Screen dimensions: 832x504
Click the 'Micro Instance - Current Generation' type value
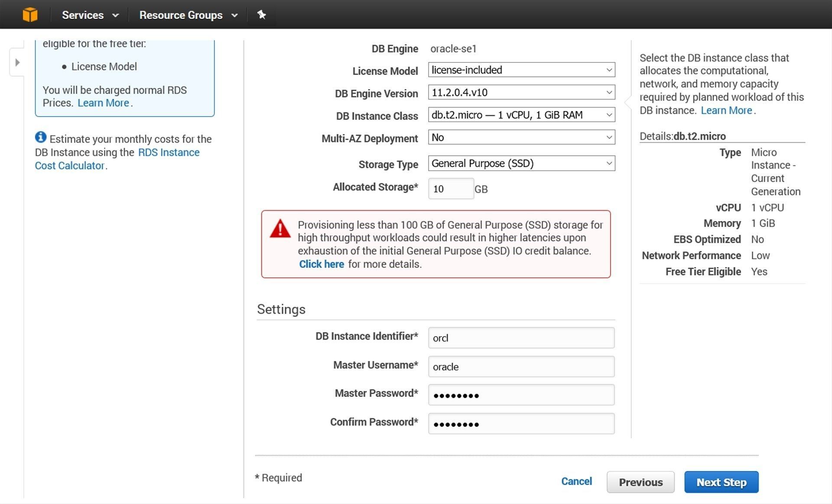pos(776,172)
